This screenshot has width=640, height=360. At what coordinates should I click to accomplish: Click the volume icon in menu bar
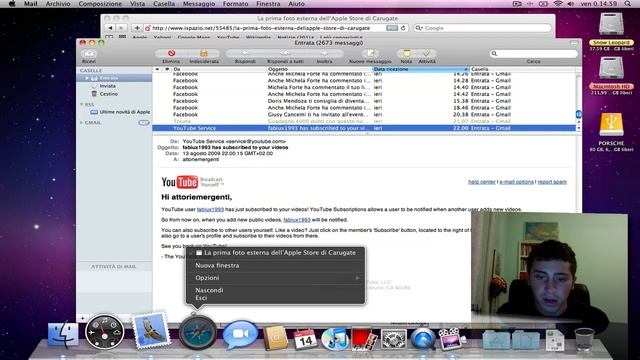tap(570, 4)
